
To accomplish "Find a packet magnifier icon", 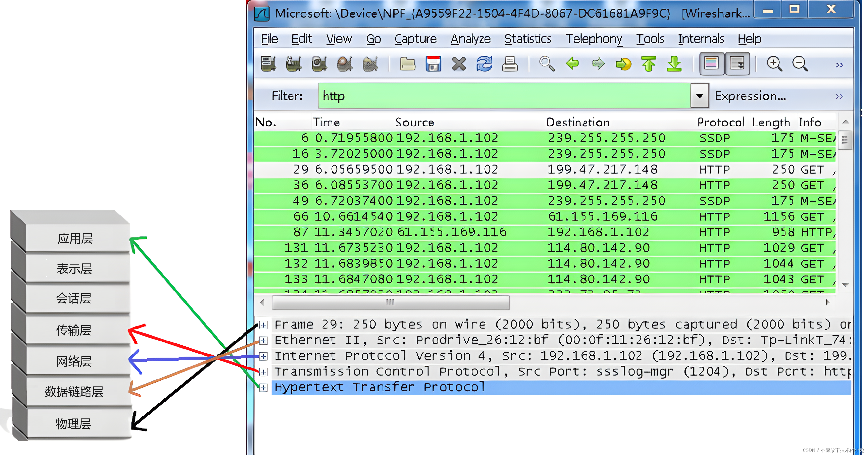I will (547, 64).
